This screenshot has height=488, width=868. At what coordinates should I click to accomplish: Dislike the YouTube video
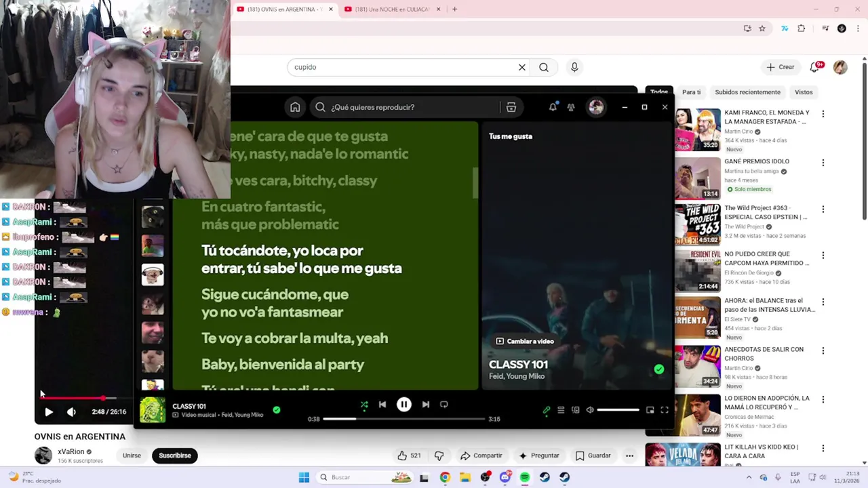click(439, 455)
